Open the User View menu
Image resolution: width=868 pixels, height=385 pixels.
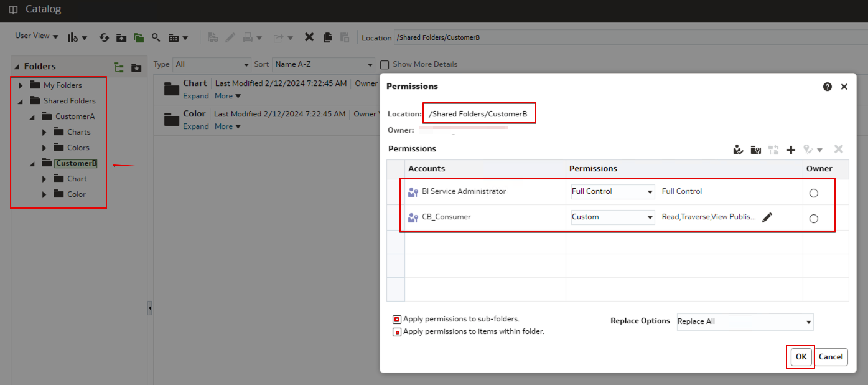coord(37,36)
